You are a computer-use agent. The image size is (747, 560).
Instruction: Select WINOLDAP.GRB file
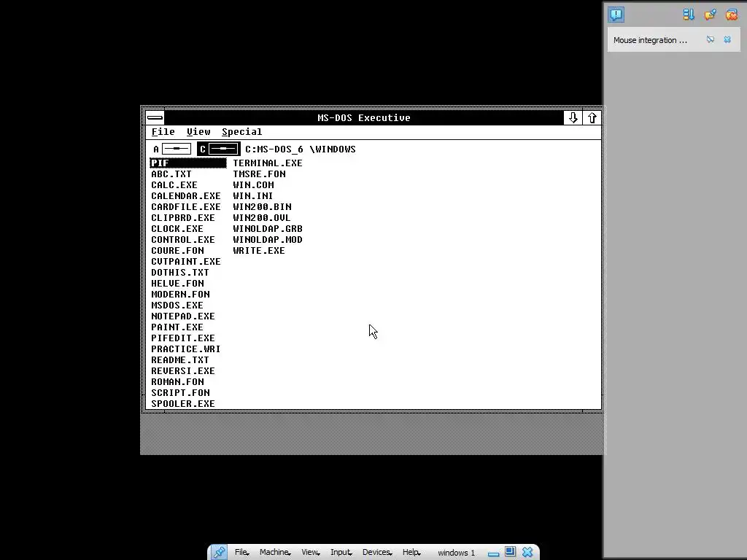coord(268,228)
